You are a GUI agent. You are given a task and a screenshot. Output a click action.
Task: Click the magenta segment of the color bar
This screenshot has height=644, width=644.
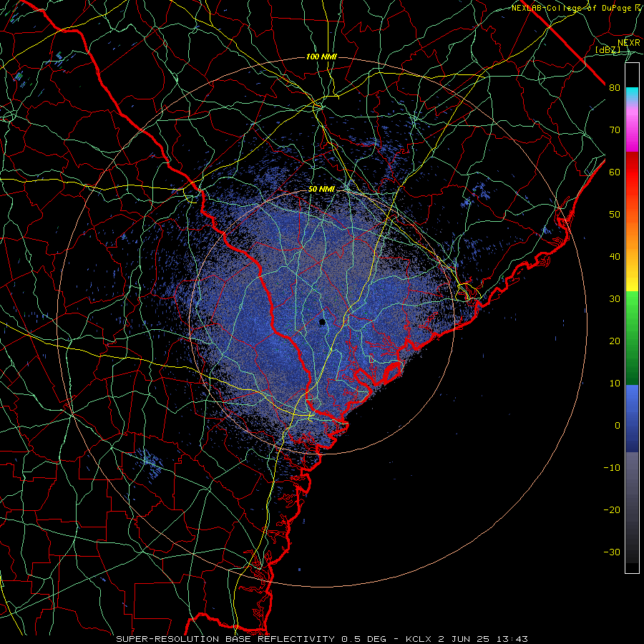point(632,132)
